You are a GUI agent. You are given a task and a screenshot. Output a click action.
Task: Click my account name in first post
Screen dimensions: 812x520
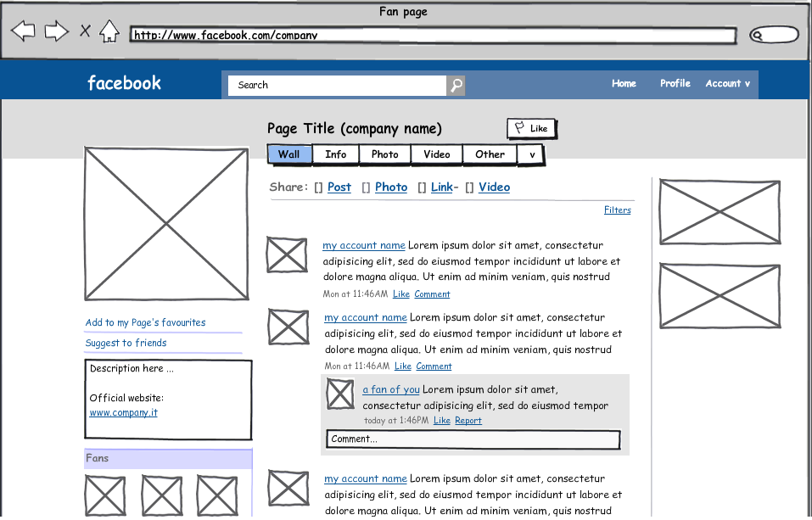(x=364, y=245)
